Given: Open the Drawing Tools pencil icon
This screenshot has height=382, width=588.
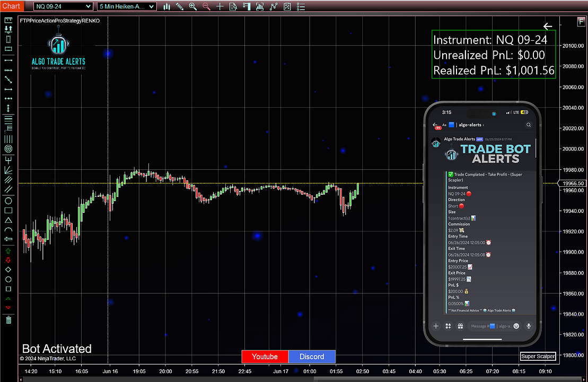Looking at the screenshot, I should pos(180,6).
